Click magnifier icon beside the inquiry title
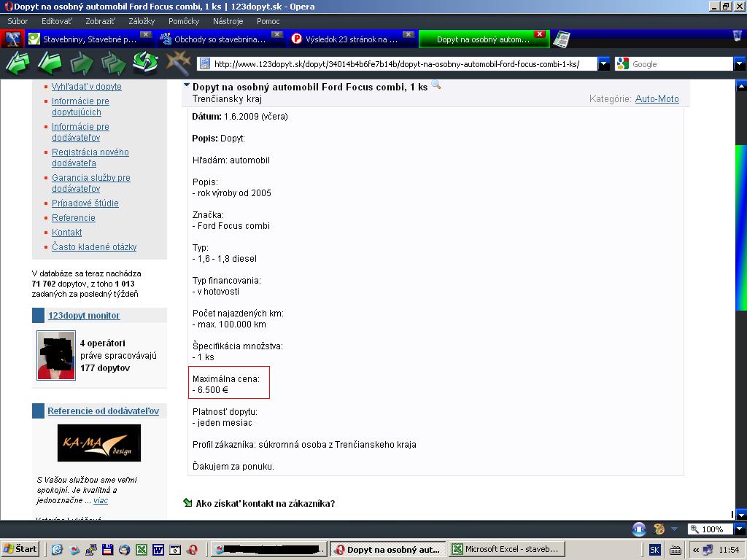 tap(436, 85)
